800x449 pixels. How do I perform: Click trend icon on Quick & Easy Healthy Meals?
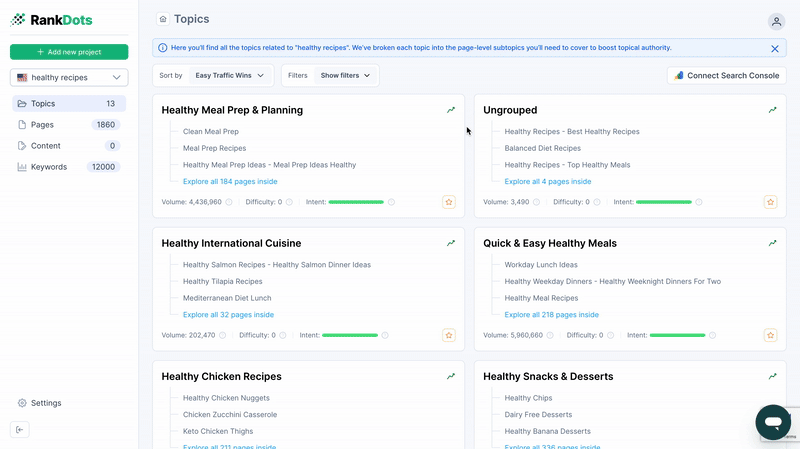(x=772, y=243)
